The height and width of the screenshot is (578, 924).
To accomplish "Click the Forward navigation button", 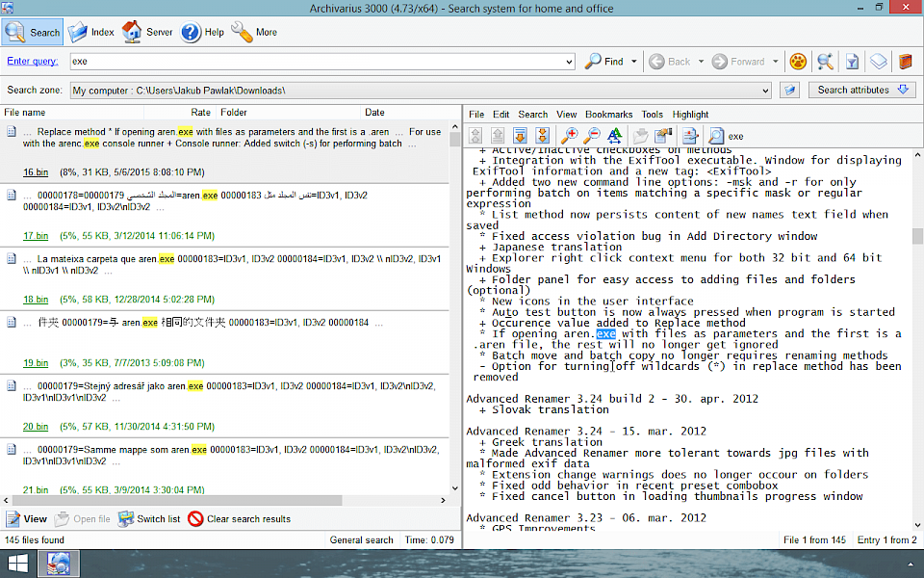I will pos(738,62).
